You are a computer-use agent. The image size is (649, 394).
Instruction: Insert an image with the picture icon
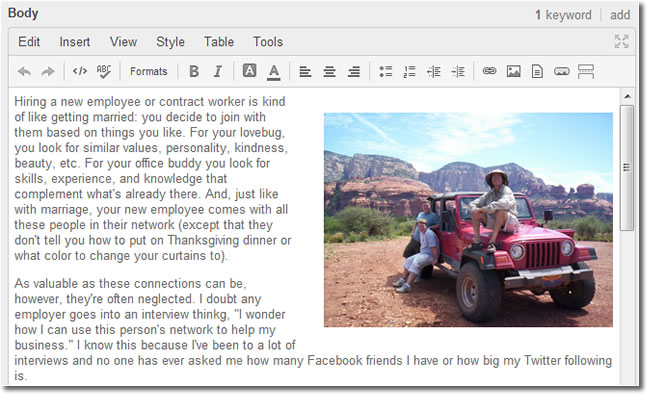(513, 71)
